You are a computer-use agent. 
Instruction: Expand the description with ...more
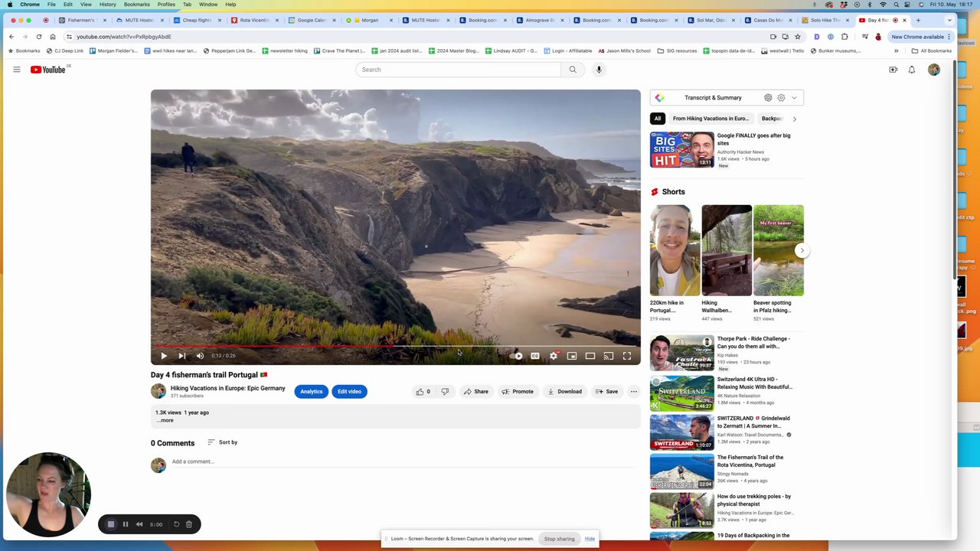click(x=165, y=420)
